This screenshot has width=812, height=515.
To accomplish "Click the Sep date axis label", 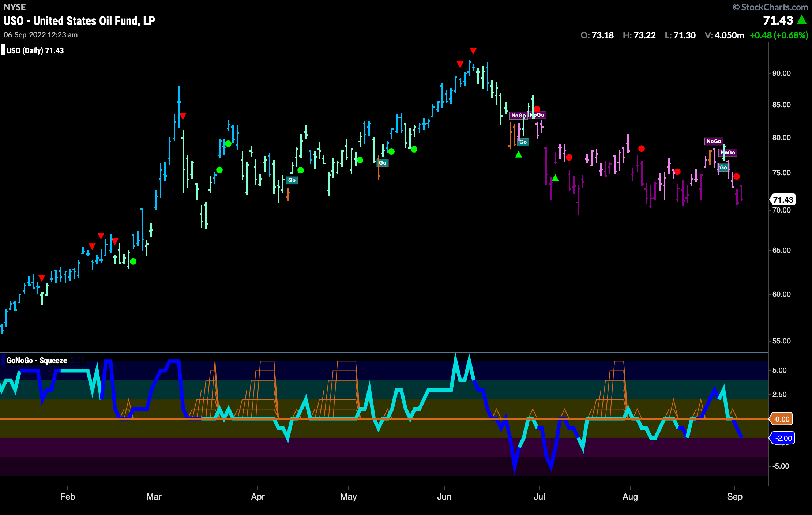I will [735, 497].
